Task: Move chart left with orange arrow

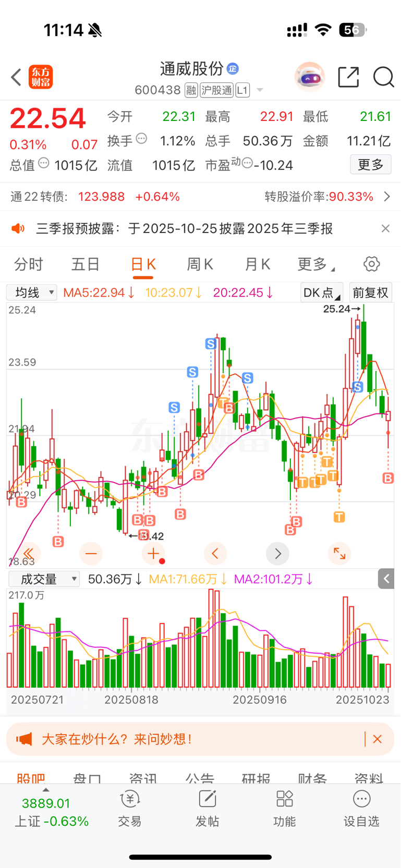Action: pos(215,553)
